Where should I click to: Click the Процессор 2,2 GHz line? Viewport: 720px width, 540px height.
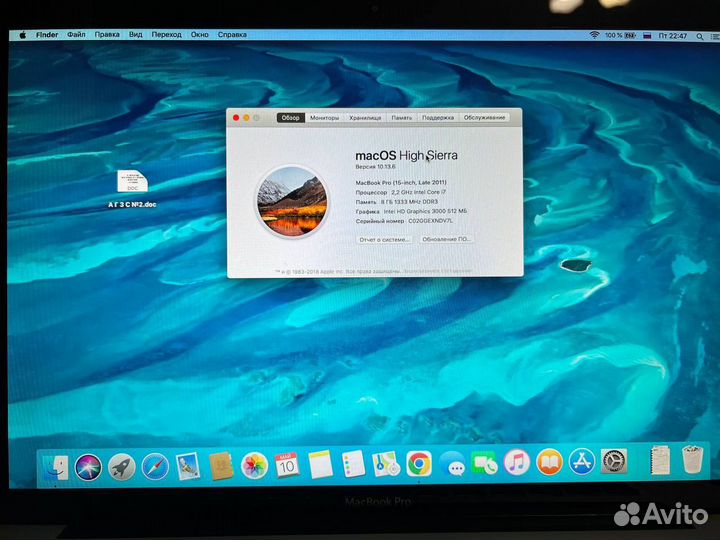click(x=401, y=192)
